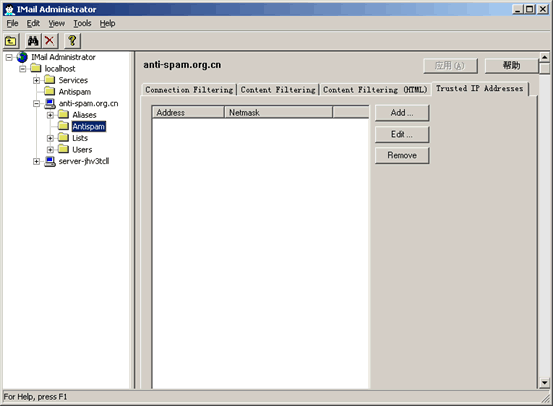Expand the Aliases folder node
The image size is (554, 407).
(50, 115)
